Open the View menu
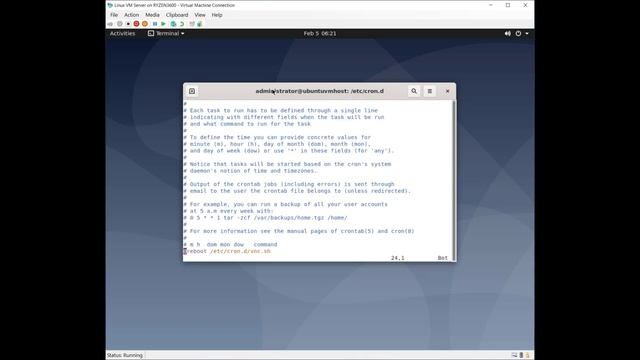This screenshot has width=640, height=360. pyautogui.click(x=200, y=15)
